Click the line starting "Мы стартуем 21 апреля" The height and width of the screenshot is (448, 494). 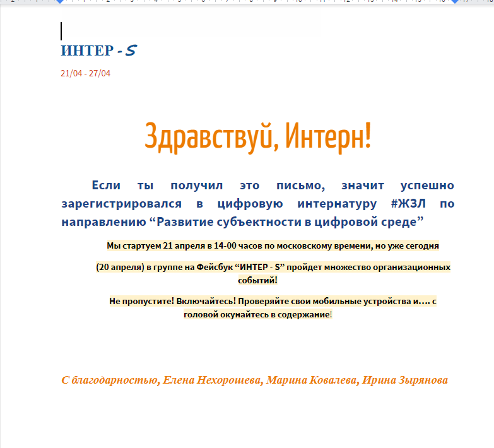click(x=273, y=245)
